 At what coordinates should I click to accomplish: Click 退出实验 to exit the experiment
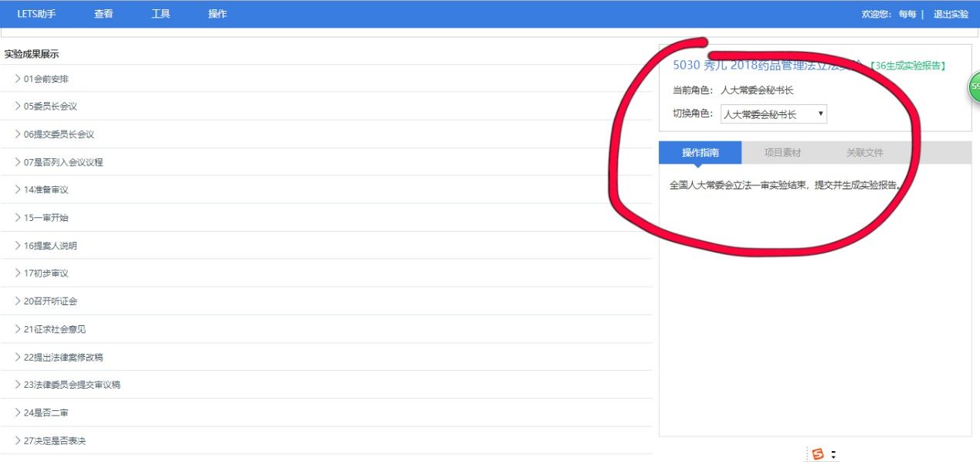coord(951,14)
